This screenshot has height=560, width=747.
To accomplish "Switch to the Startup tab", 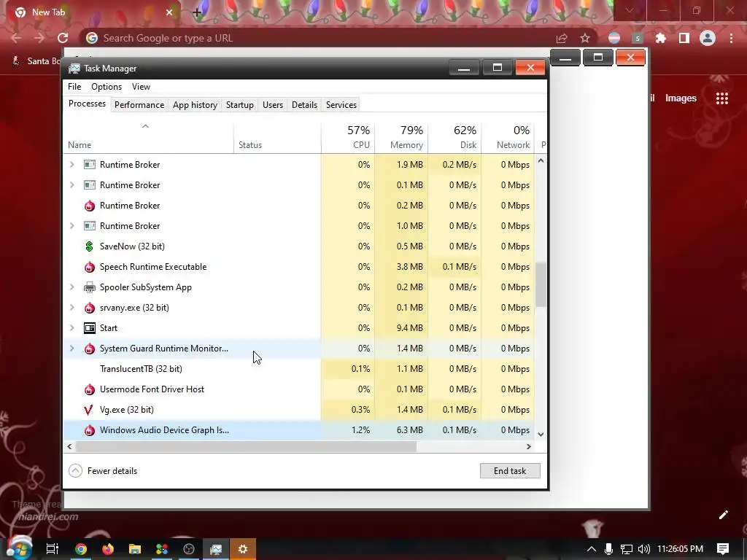I will [x=239, y=105].
